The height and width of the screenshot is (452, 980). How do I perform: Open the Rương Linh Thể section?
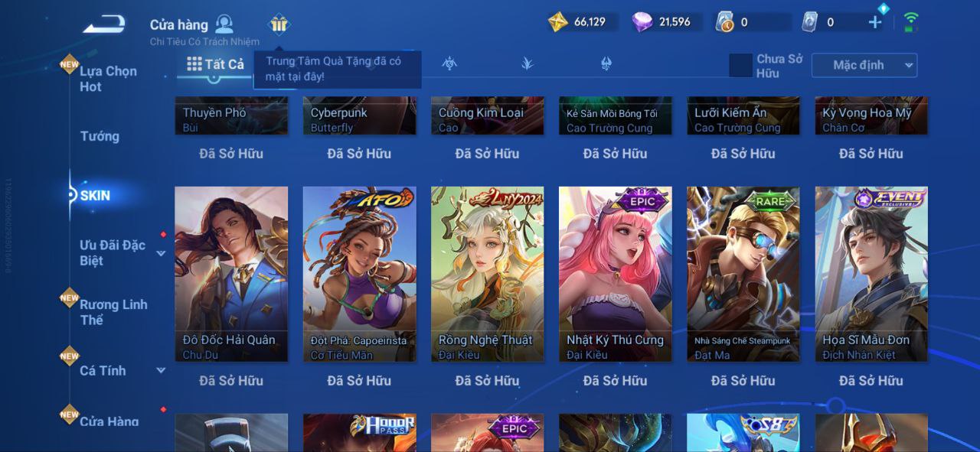[113, 312]
